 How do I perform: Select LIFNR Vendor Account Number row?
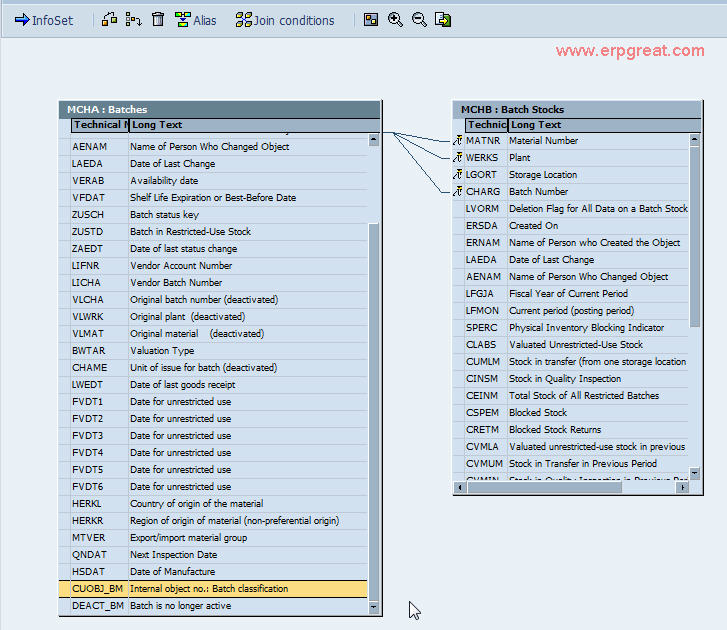click(x=213, y=266)
